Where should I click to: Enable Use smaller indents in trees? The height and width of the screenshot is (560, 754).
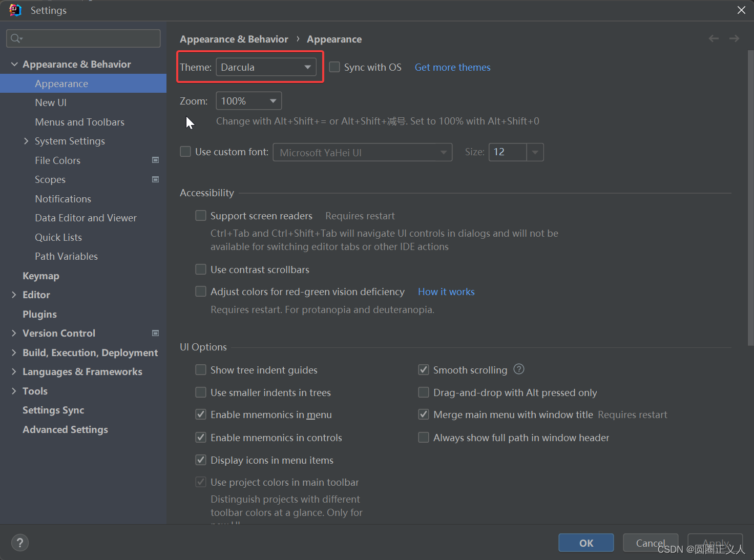[x=201, y=392]
